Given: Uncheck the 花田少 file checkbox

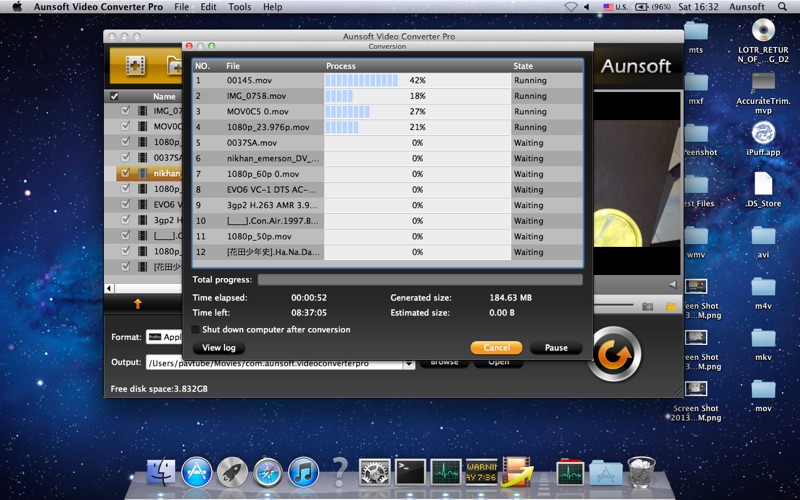Looking at the screenshot, I should click(126, 266).
